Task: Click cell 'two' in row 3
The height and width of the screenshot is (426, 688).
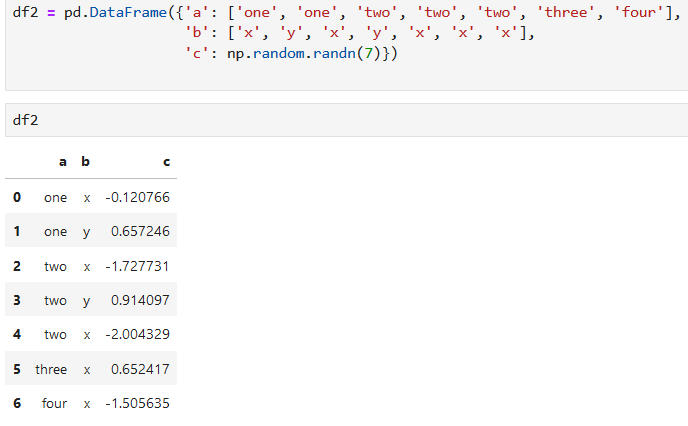Action: (x=55, y=300)
